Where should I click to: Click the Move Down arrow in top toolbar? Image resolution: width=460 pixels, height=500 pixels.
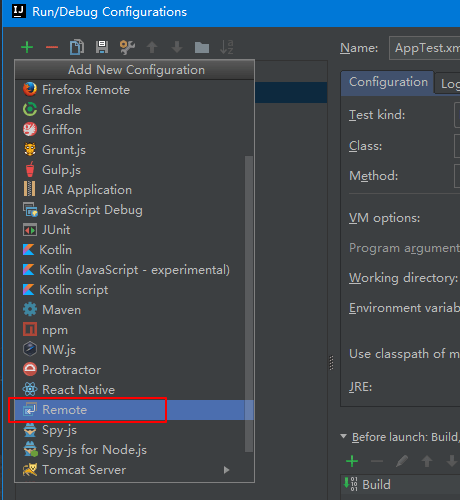point(177,47)
